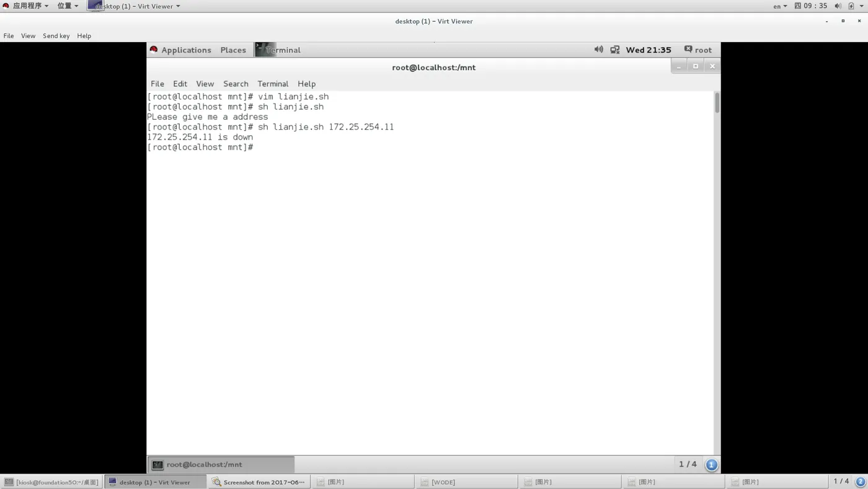Open the terminal Search menu

pos(236,84)
